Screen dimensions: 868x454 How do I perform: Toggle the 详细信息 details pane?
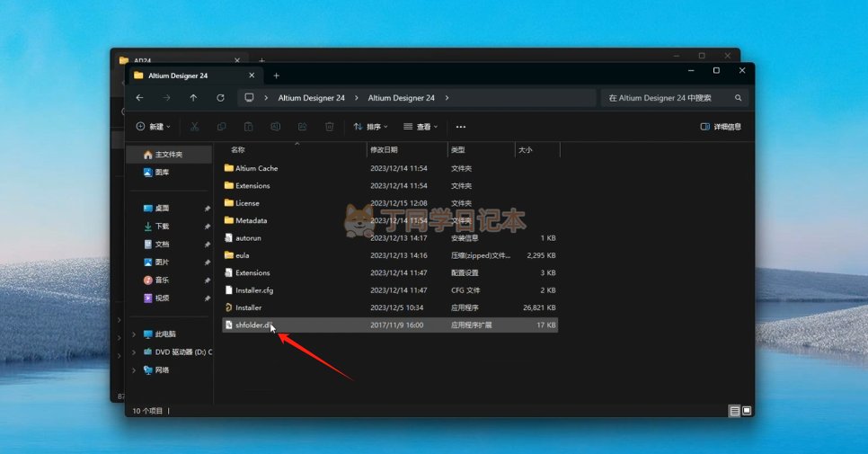click(x=721, y=127)
